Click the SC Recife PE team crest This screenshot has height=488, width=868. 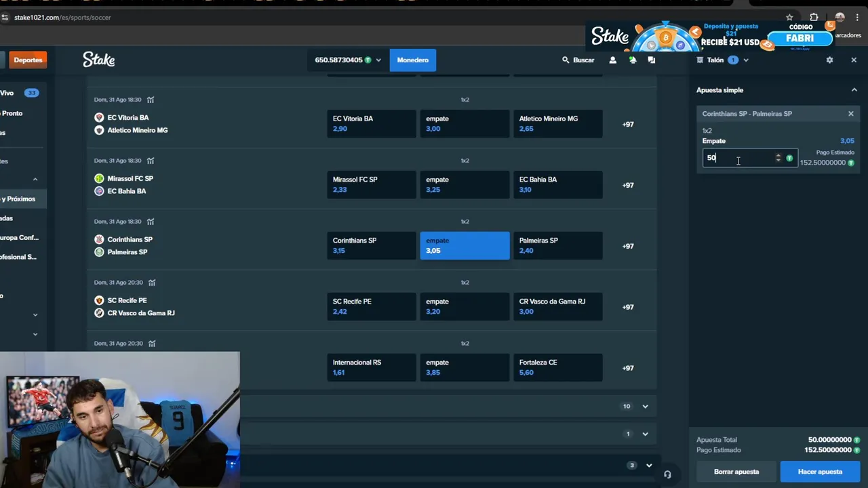pyautogui.click(x=99, y=300)
